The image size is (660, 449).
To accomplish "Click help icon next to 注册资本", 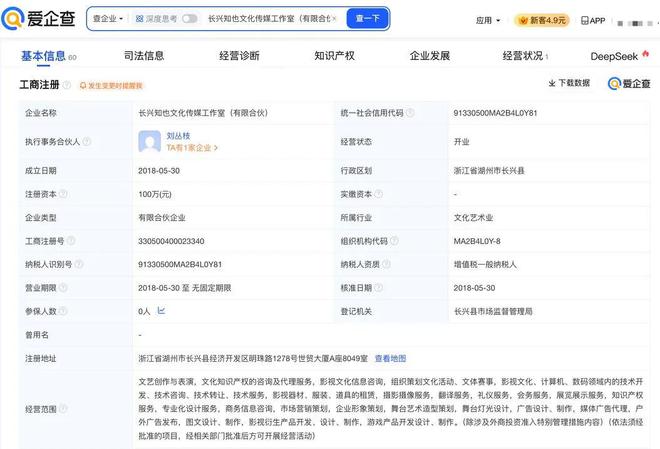I will [63, 194].
